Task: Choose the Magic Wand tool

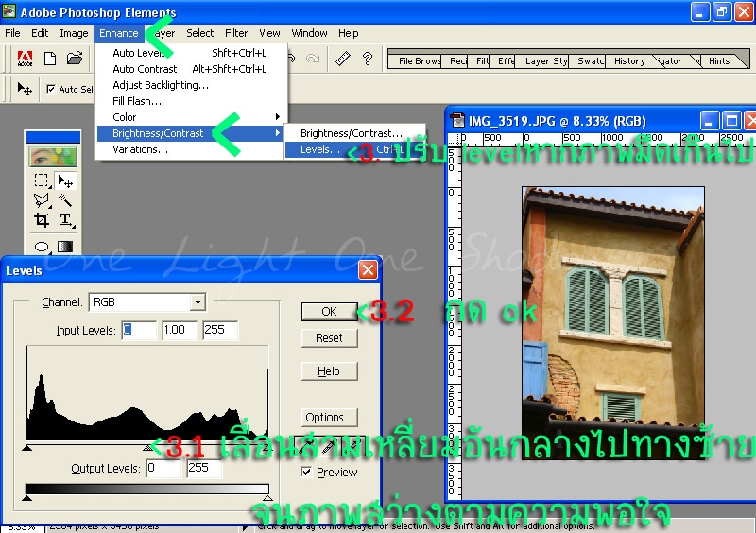Action: [x=65, y=200]
